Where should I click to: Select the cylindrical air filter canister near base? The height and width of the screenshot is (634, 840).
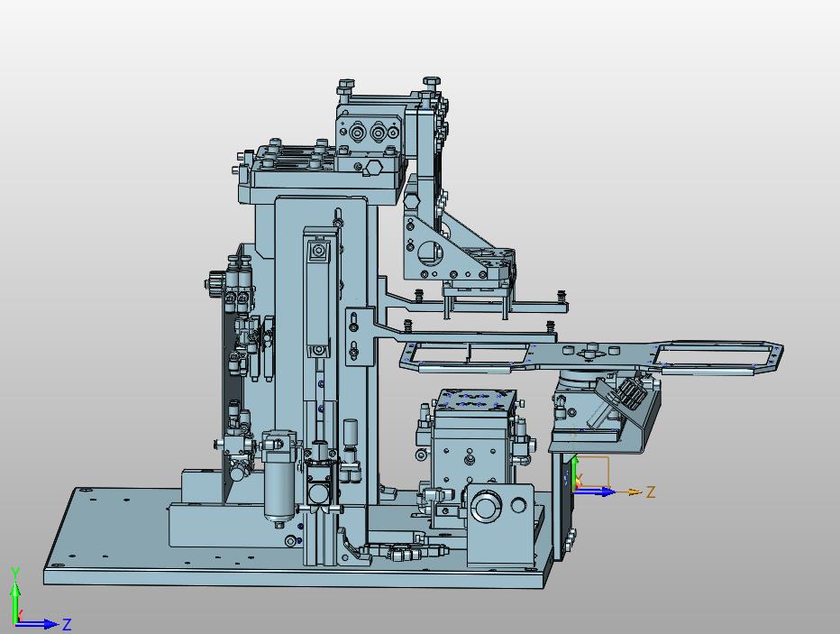tap(278, 480)
